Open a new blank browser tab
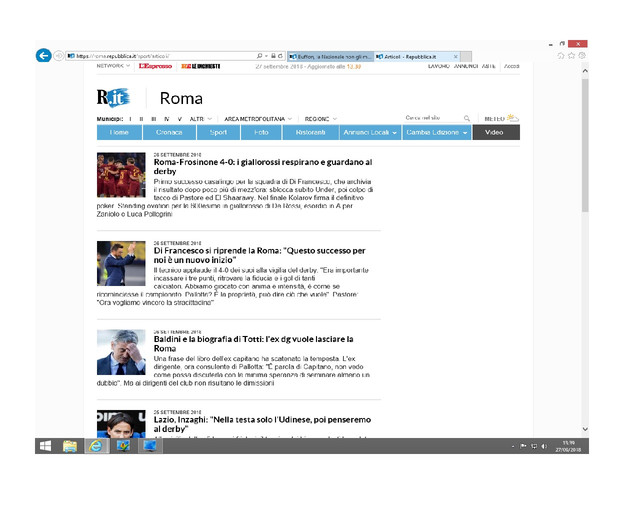640x512 pixels. click(467, 56)
